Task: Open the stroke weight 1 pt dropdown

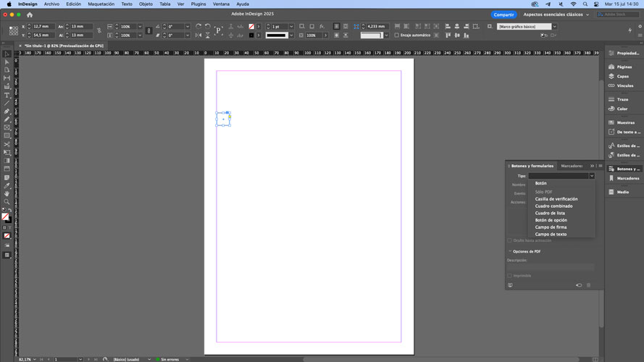Action: [291, 26]
